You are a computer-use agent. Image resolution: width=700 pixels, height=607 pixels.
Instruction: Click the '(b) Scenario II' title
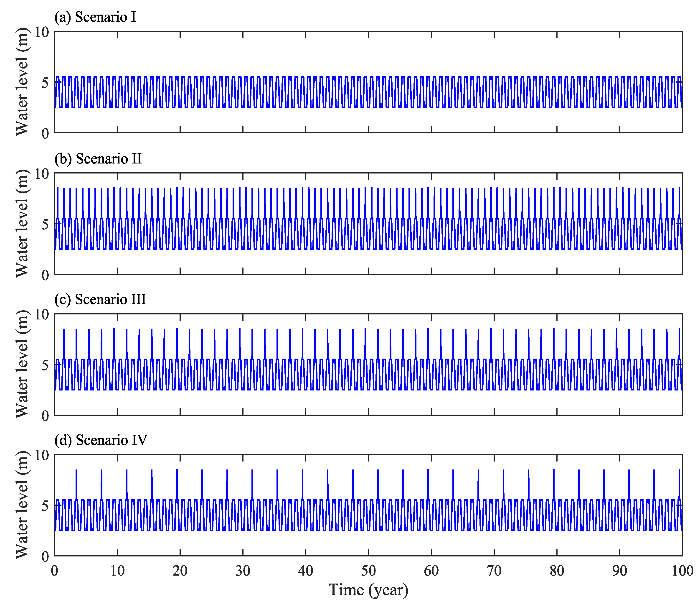(98, 158)
